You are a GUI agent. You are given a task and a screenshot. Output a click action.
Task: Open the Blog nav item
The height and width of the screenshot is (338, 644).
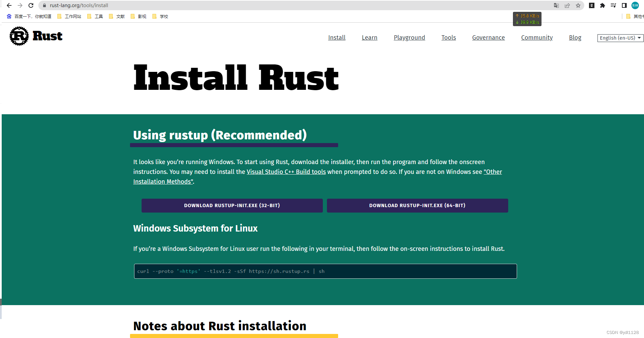(x=575, y=38)
